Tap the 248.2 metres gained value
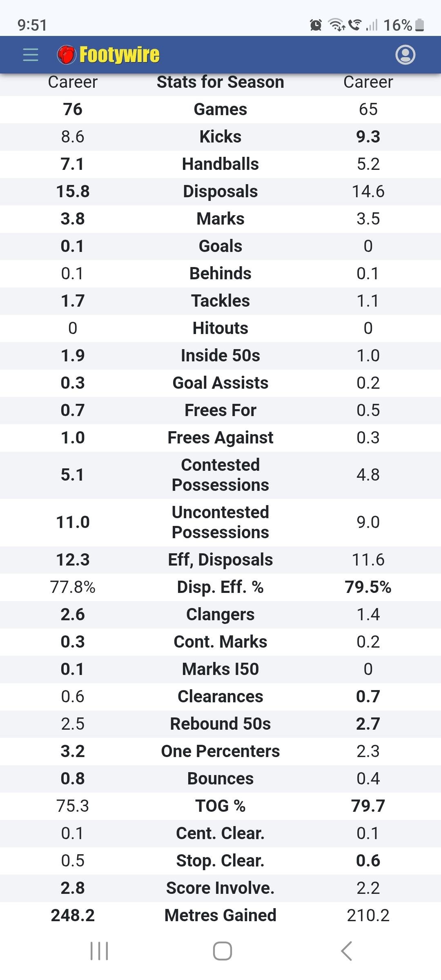 pos(73,915)
